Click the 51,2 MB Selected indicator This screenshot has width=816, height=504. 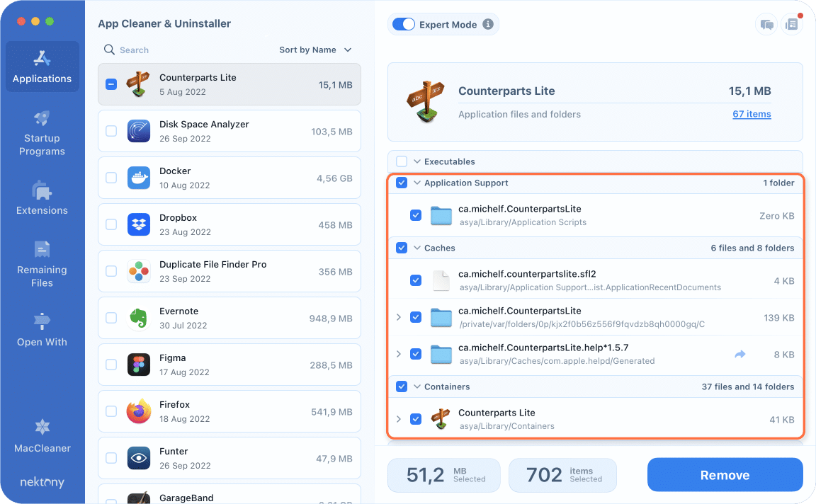click(444, 475)
